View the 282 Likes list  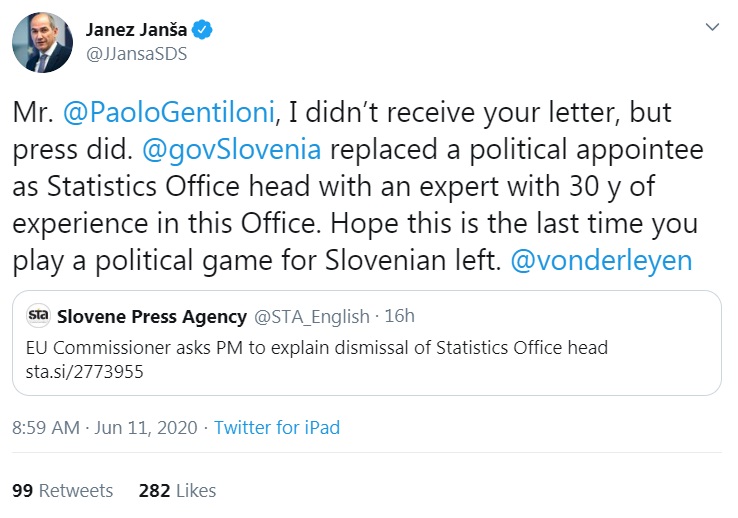coord(177,491)
